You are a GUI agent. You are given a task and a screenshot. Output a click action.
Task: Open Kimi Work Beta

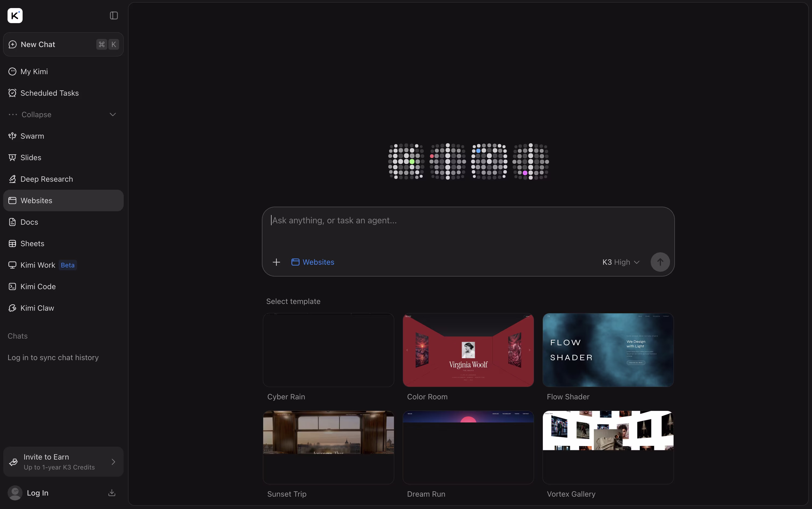63,265
